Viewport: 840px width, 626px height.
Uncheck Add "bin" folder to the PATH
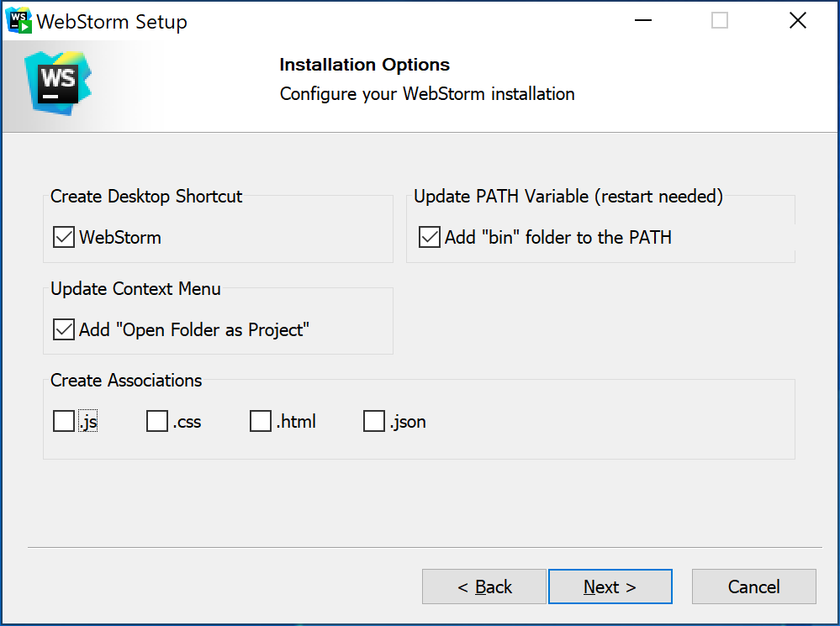429,237
